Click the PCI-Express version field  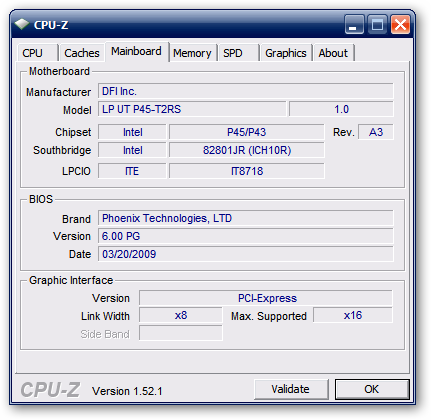[266, 298]
